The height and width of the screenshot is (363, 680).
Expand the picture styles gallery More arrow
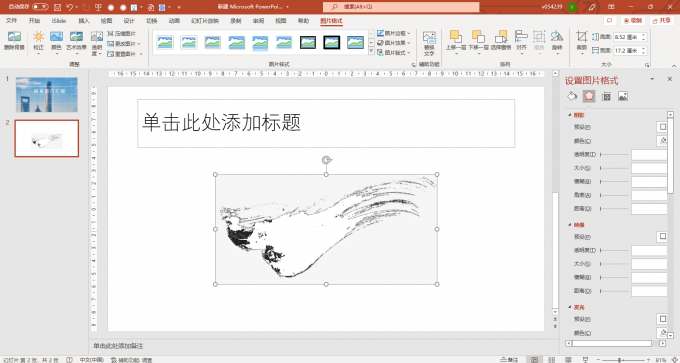[371, 51]
